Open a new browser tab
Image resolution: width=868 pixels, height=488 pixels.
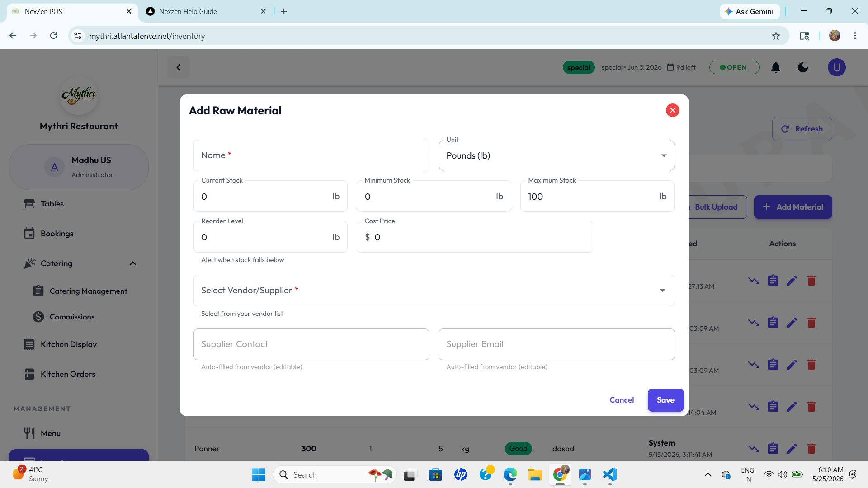[284, 11]
